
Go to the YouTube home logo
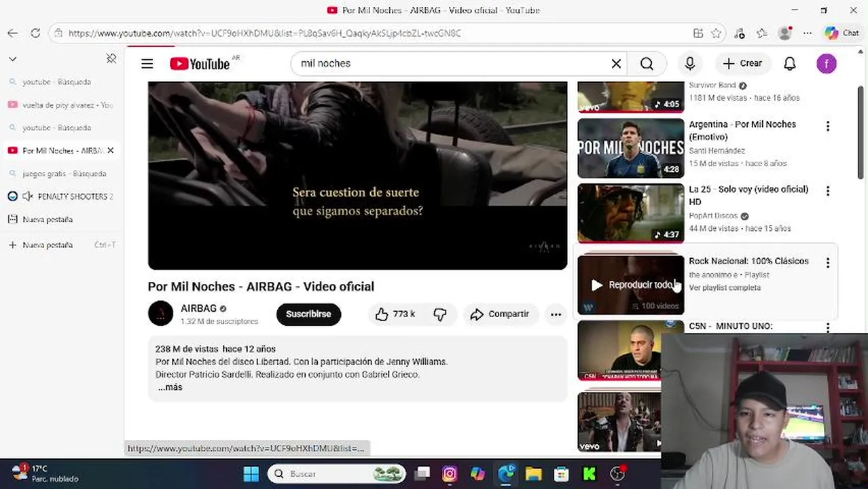200,64
